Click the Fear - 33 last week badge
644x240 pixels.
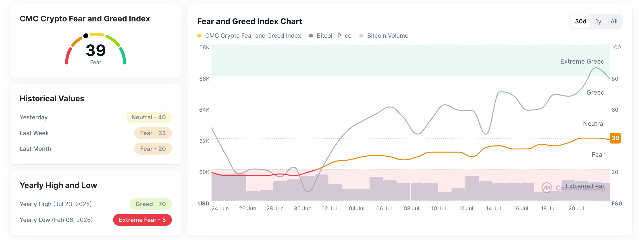coord(153,133)
